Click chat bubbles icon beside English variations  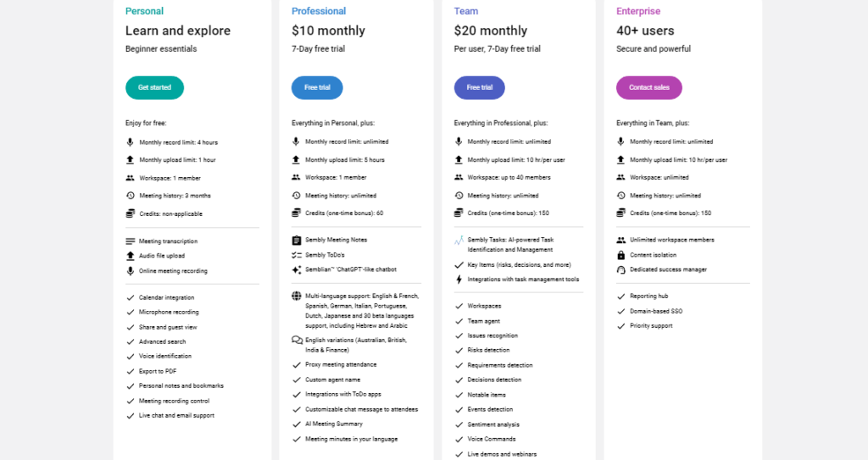pyautogui.click(x=297, y=340)
